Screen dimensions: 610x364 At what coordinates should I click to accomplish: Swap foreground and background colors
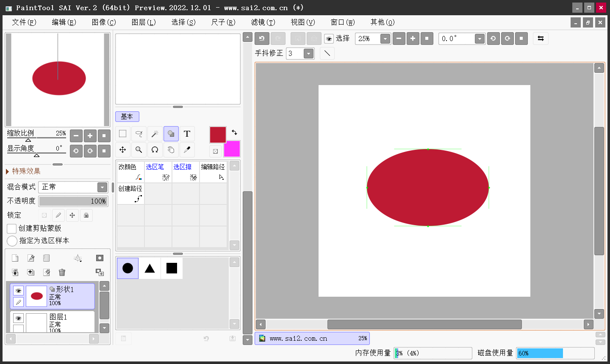tap(234, 132)
